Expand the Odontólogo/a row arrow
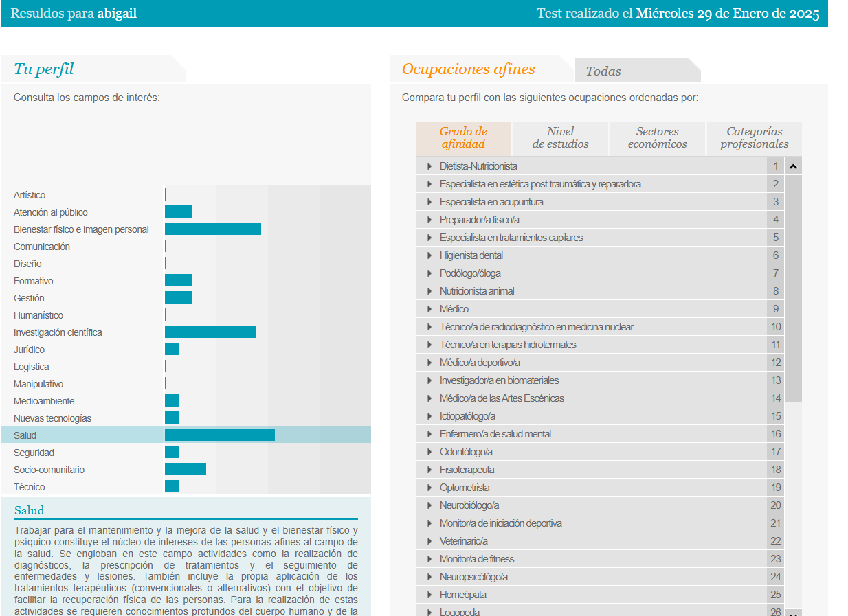 [429, 452]
